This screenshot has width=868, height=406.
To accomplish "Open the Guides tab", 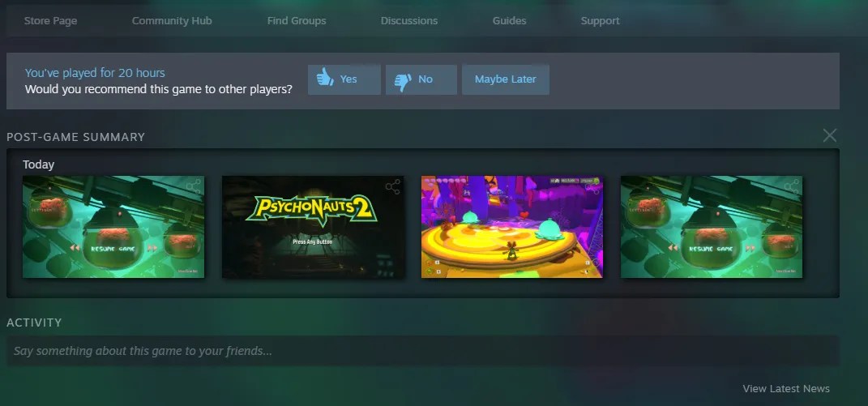I will pos(509,21).
